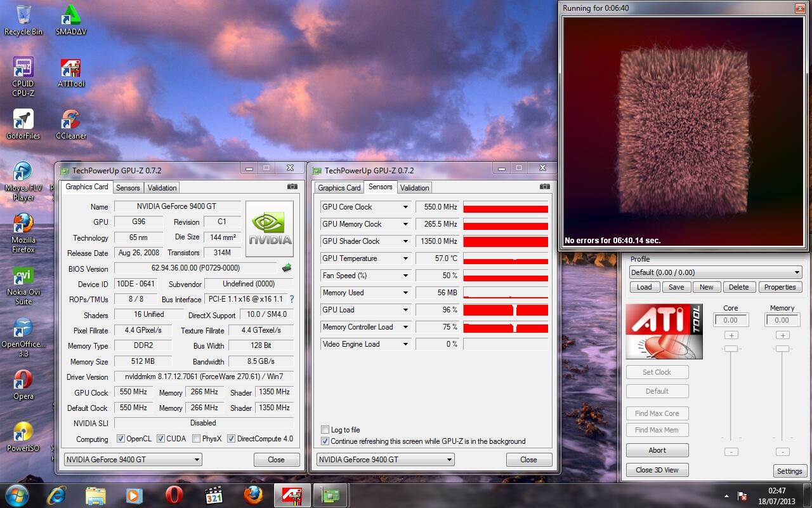
Task: Open the Windows Start menu
Action: coord(16,495)
